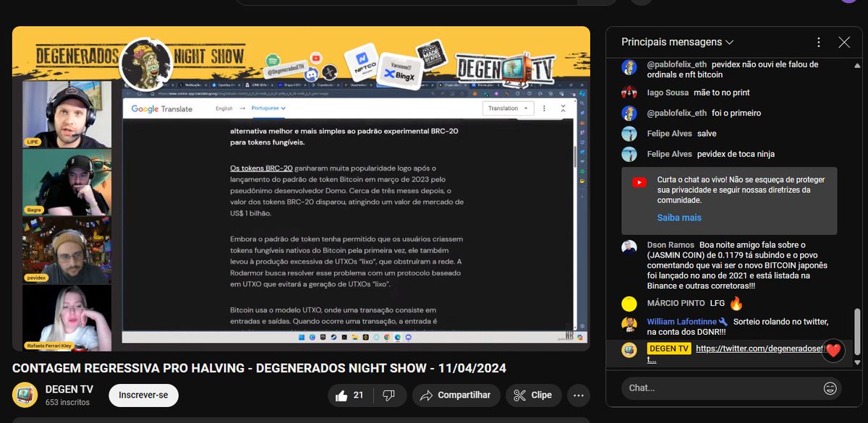Click the video title text
This screenshot has height=423, width=868.
(x=259, y=369)
